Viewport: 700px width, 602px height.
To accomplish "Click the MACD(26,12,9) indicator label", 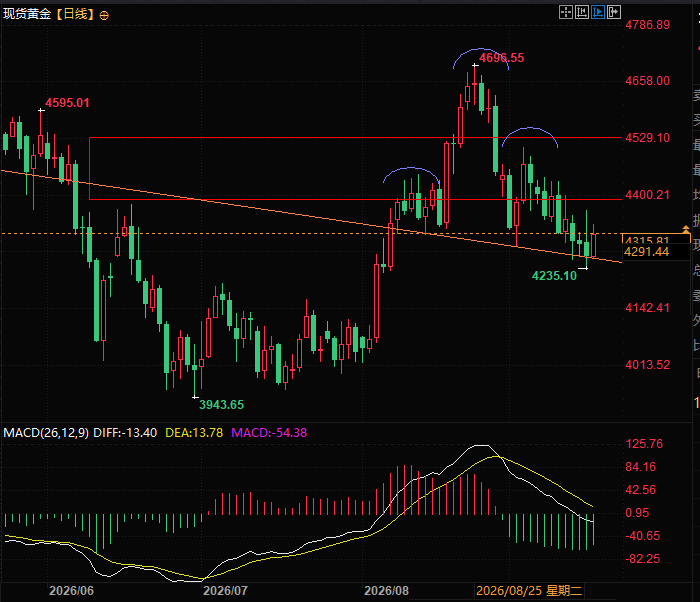I will point(46,433).
